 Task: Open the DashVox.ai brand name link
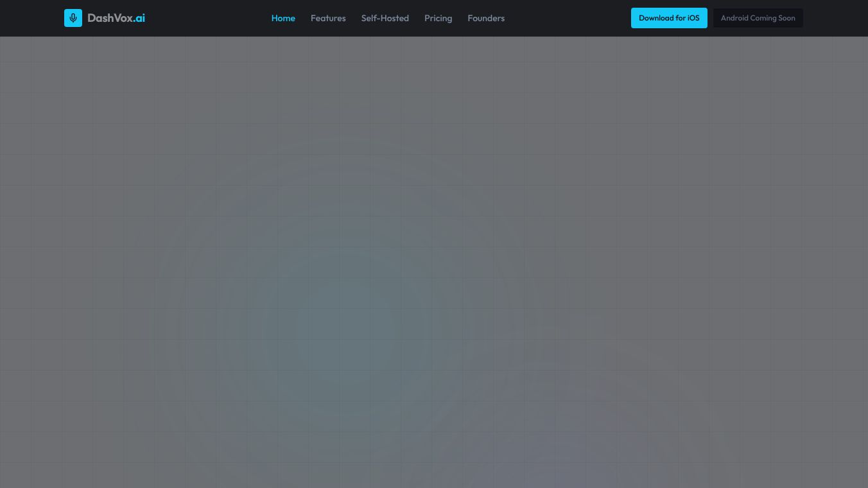(x=116, y=18)
